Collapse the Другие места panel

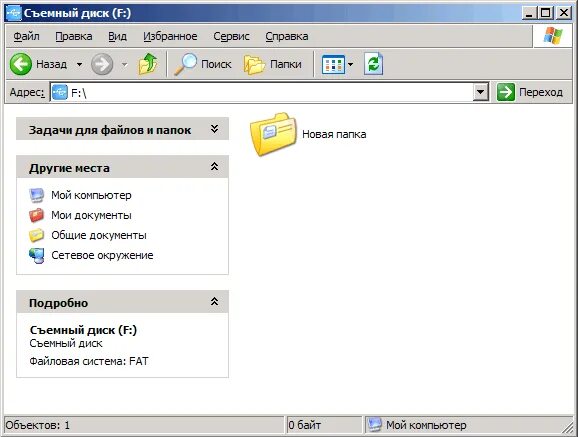point(215,167)
